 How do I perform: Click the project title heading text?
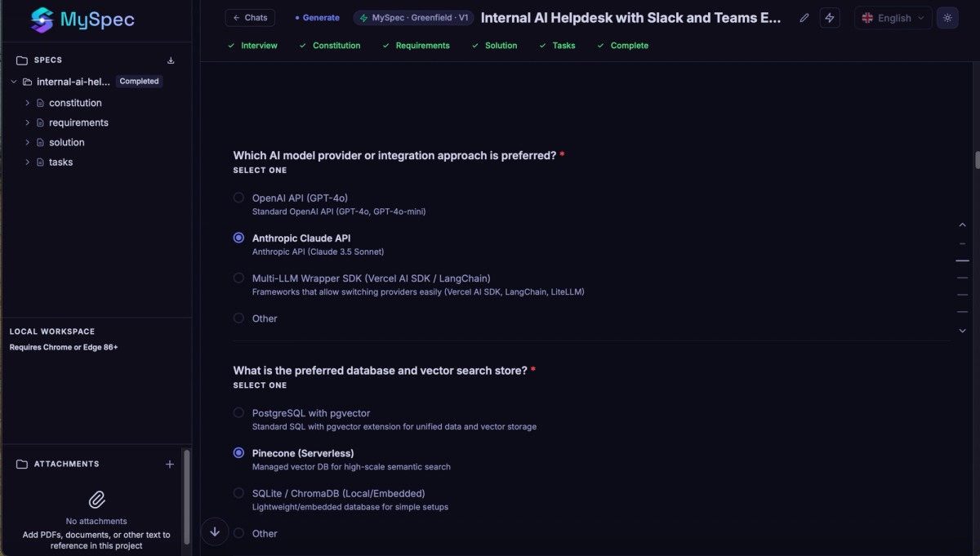pyautogui.click(x=631, y=18)
